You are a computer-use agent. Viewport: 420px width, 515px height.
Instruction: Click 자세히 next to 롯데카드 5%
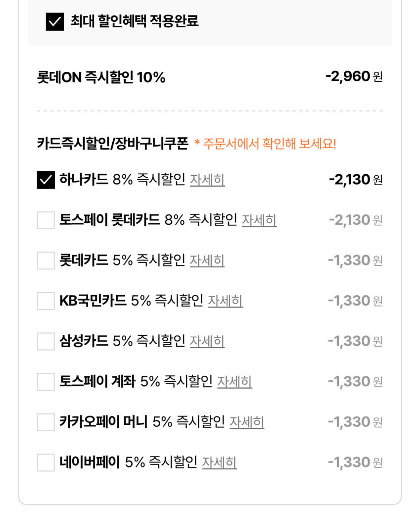point(207,260)
